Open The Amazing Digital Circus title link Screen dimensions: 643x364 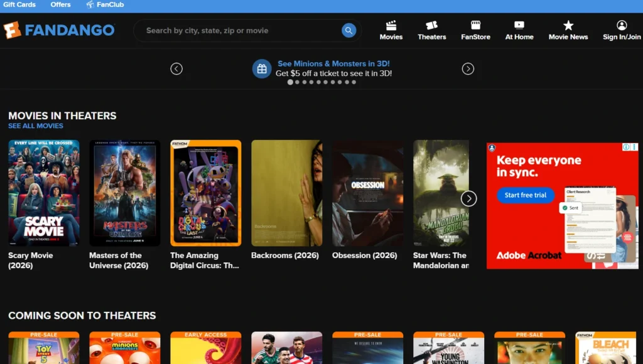tap(204, 260)
